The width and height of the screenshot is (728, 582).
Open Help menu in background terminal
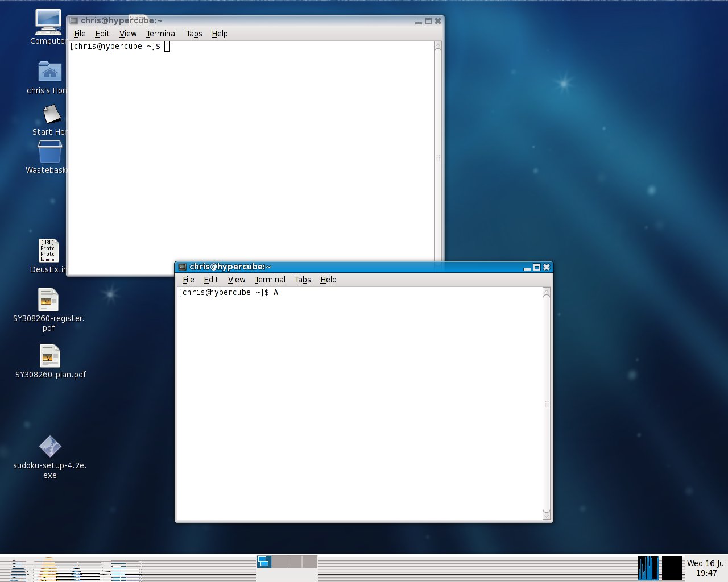pyautogui.click(x=220, y=34)
